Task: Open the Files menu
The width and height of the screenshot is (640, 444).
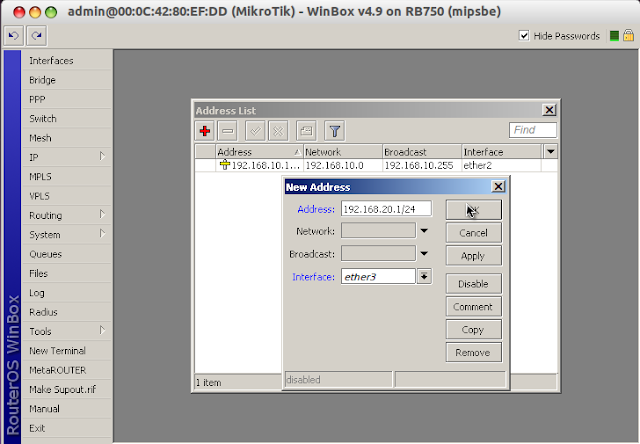Action: coord(67,273)
